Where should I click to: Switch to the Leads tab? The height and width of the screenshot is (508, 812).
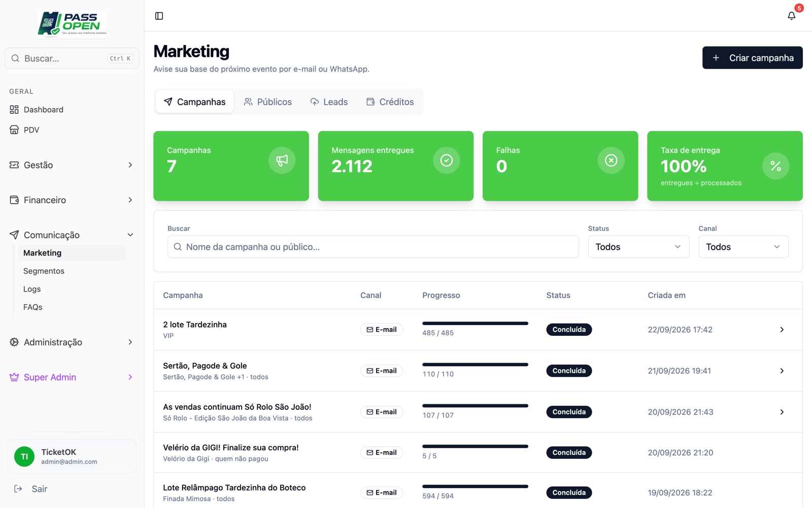[x=329, y=102]
